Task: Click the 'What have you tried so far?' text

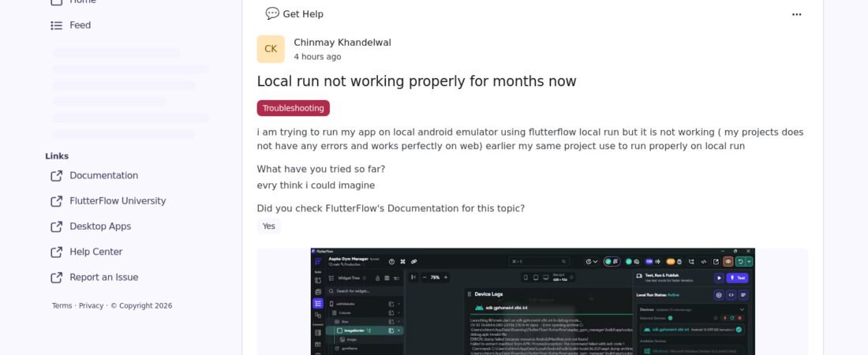Action: 320,169
